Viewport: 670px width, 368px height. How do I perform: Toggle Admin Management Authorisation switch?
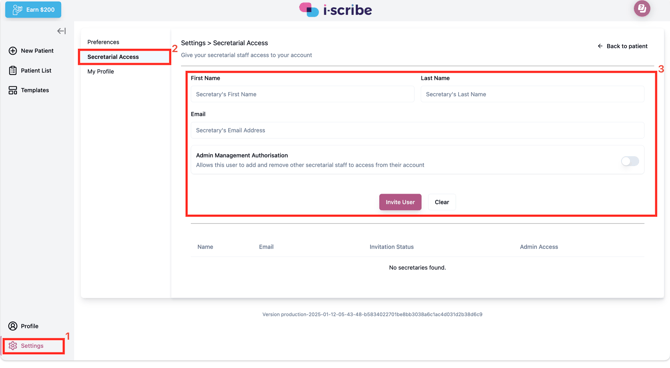[630, 161]
